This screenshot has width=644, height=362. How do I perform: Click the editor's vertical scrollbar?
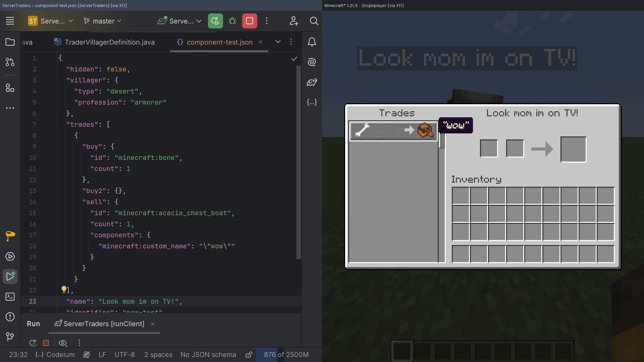coord(299,164)
